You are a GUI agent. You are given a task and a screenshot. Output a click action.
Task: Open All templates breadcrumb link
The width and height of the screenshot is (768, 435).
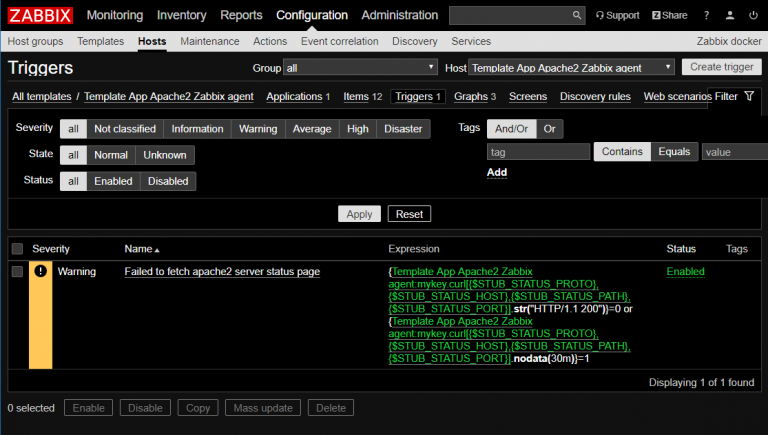point(42,97)
